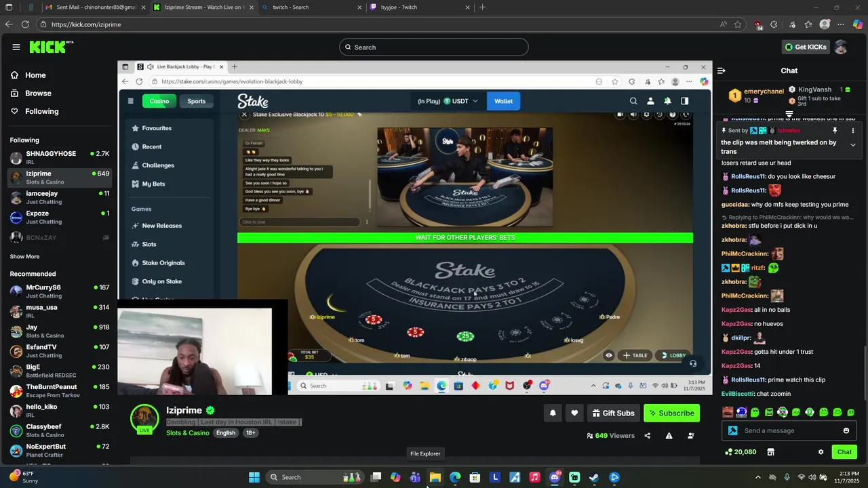The width and height of the screenshot is (868, 488).
Task: Open recommended channel EsfandTV
Action: point(60,351)
